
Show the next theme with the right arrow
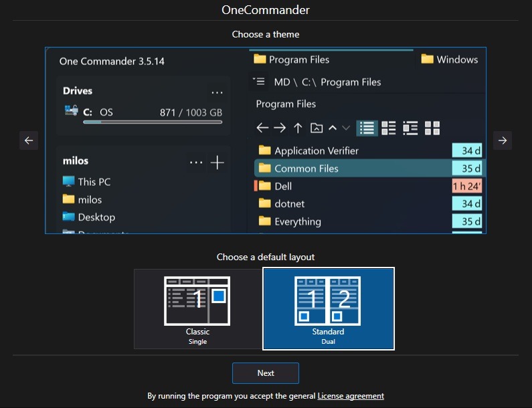(503, 140)
